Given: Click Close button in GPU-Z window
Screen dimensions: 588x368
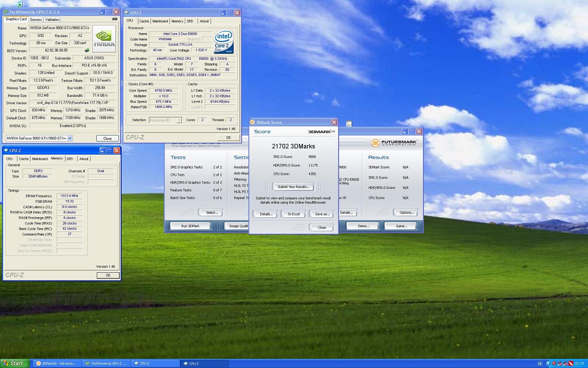Looking at the screenshot, I should (107, 138).
